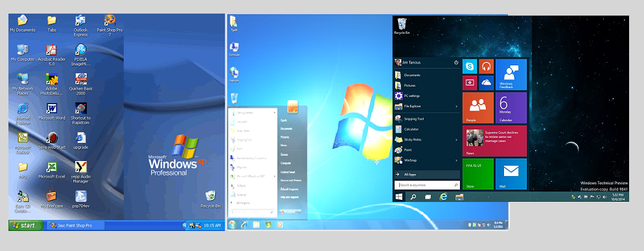Launch Microsoft Excel desktop shortcut
The height and width of the screenshot is (251, 644).
[52, 170]
